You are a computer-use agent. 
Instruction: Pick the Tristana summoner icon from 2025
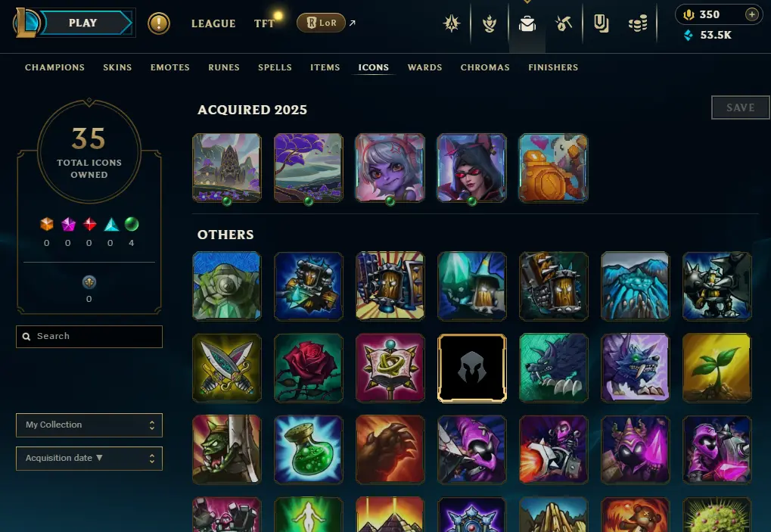pos(390,168)
